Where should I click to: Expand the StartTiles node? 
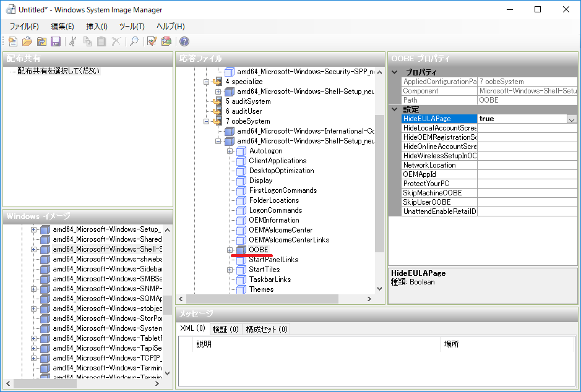(x=230, y=270)
